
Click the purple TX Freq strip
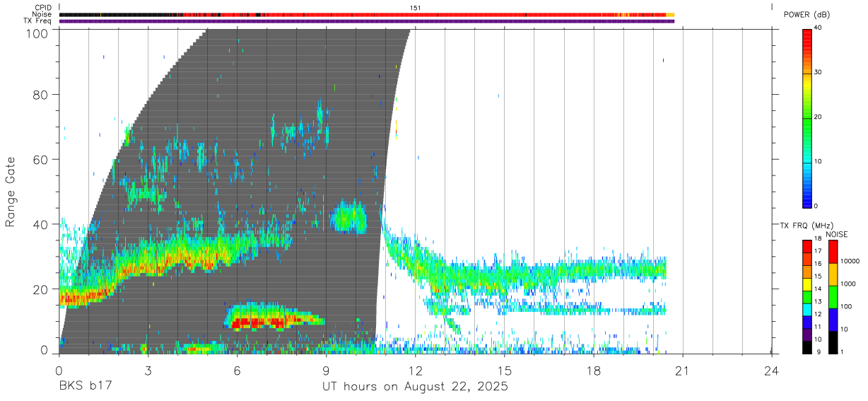pyautogui.click(x=367, y=21)
